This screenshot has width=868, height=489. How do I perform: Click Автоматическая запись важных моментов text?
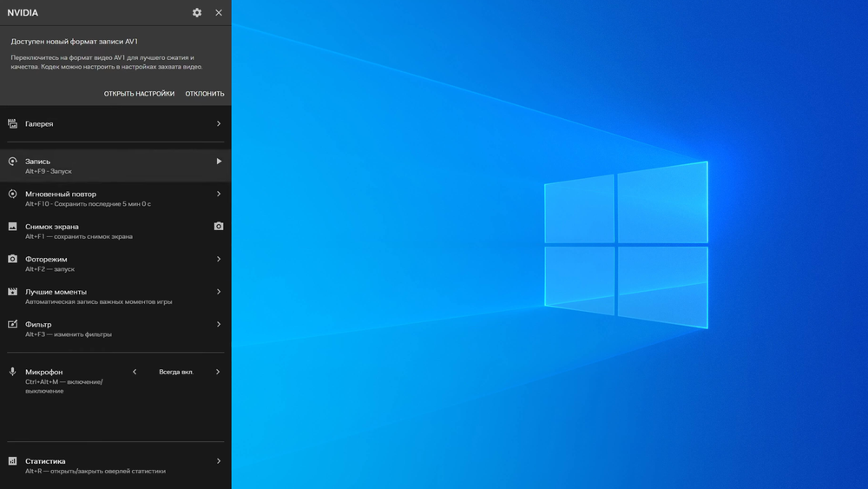(x=99, y=301)
